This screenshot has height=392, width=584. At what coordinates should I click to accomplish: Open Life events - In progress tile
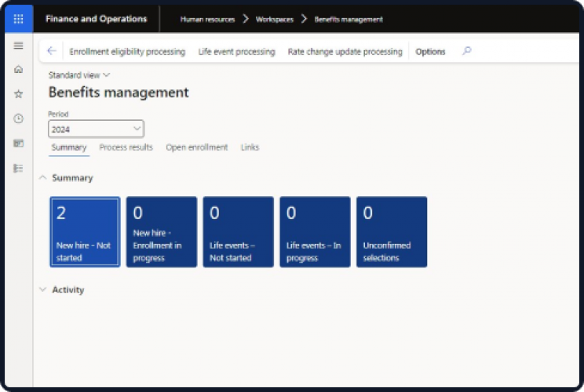coord(315,232)
